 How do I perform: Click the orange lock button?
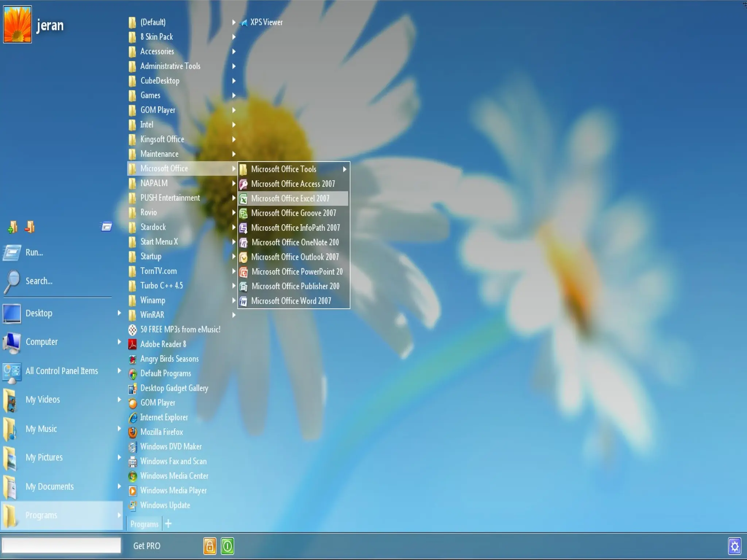(x=210, y=546)
